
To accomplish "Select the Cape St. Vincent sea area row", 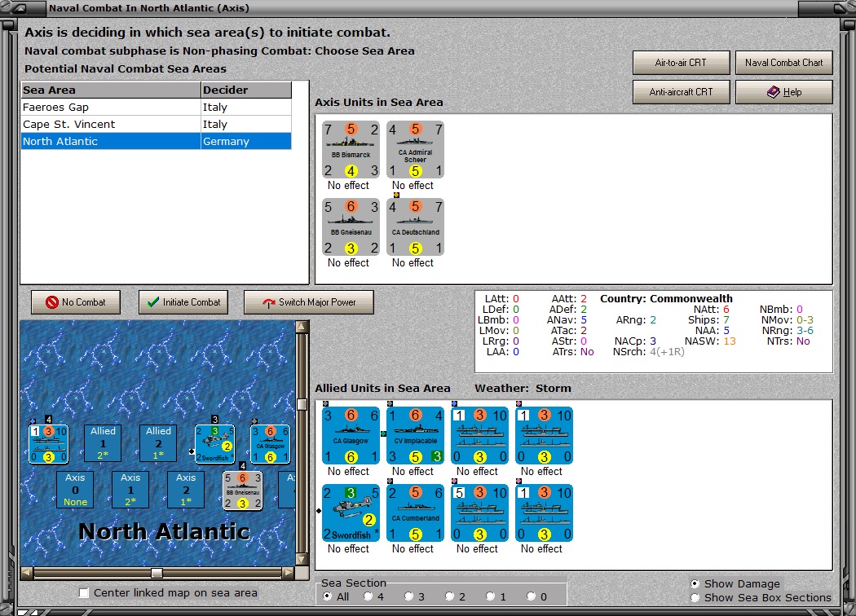I will pyautogui.click(x=157, y=124).
